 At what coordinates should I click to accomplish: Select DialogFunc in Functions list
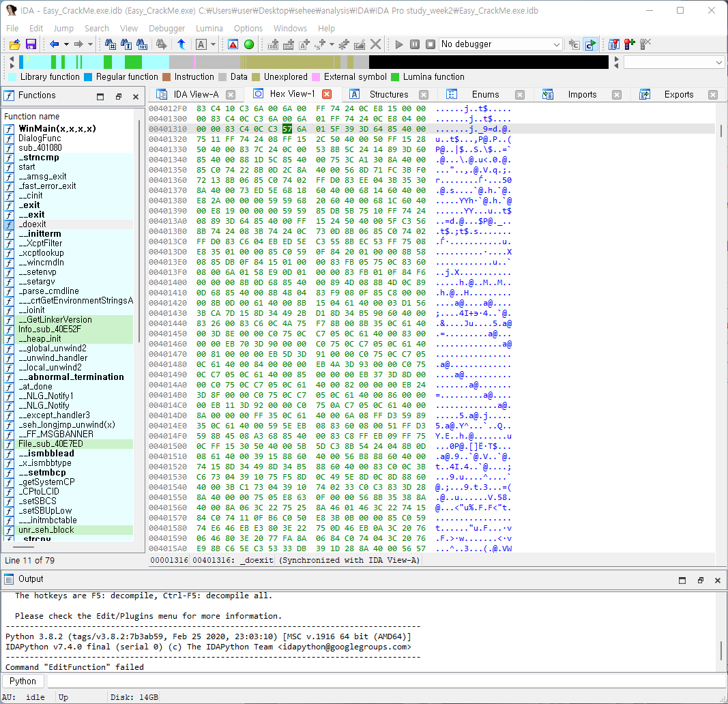tap(40, 138)
